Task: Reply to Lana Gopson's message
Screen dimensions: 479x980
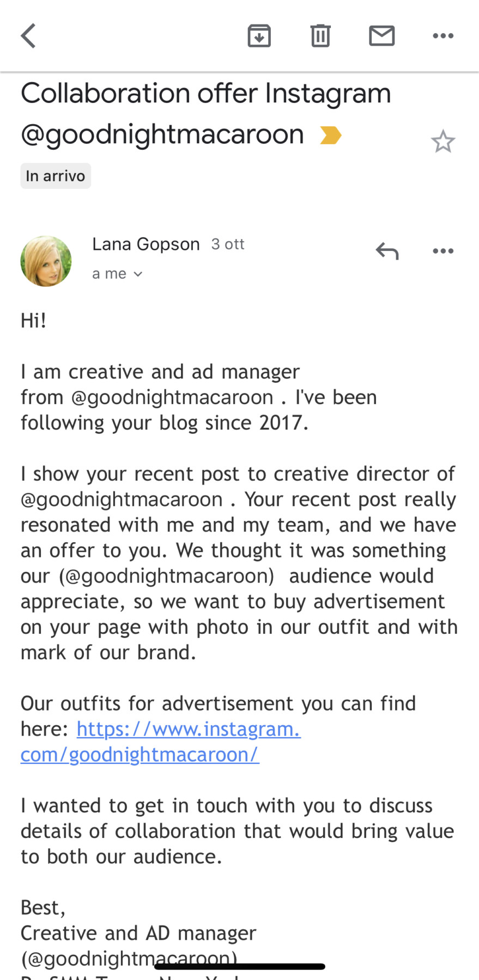Action: coord(387,251)
